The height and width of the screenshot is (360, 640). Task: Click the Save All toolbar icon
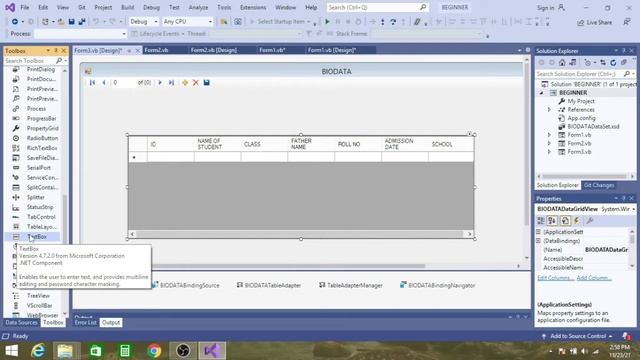[x=82, y=21]
